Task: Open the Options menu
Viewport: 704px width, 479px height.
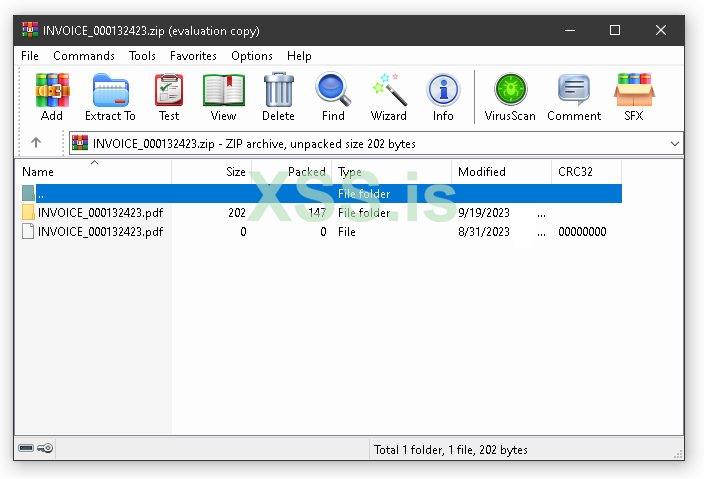Action: 252,56
